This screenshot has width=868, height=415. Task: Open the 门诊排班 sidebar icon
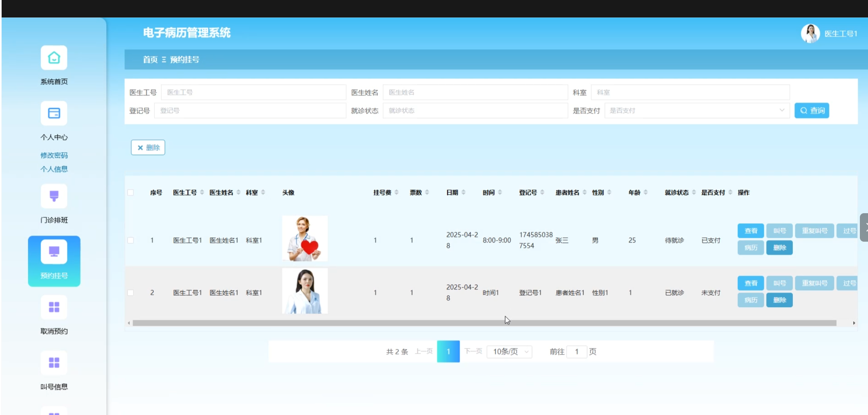pyautogui.click(x=54, y=196)
